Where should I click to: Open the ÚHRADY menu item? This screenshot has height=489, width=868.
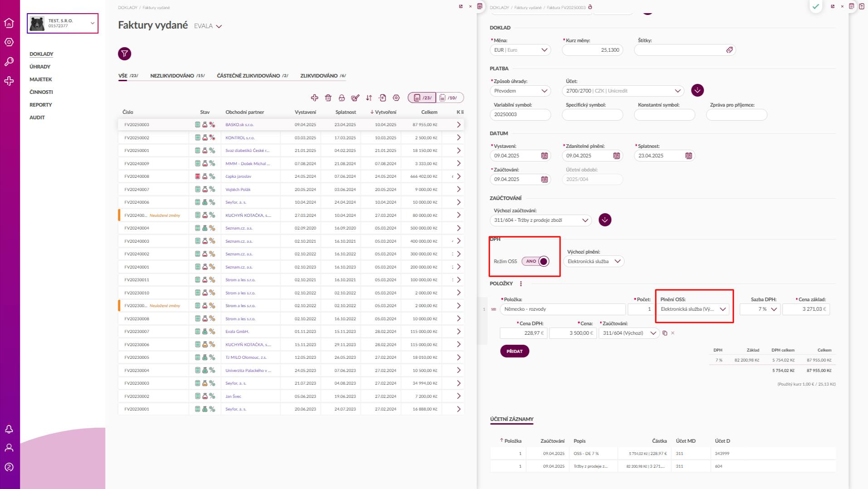[40, 67]
